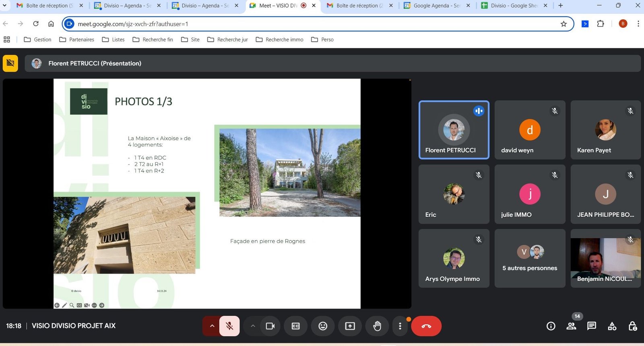Click the pen annotation icon on slide

[64, 305]
